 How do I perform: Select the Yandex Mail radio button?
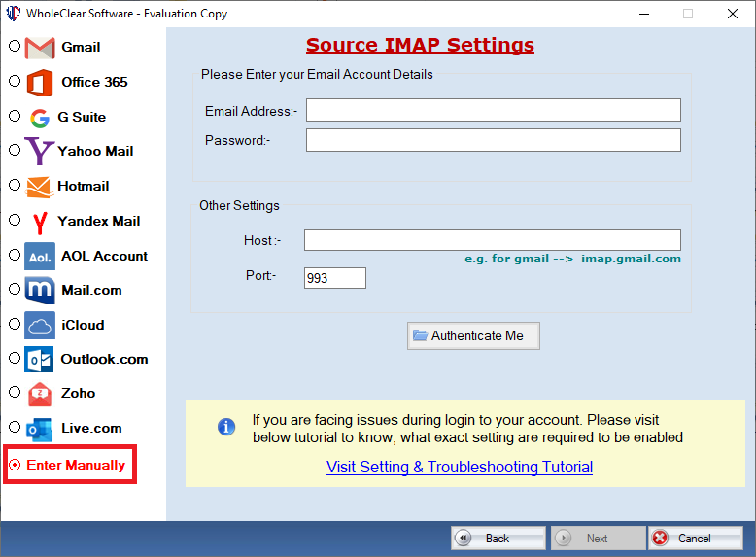[15, 220]
